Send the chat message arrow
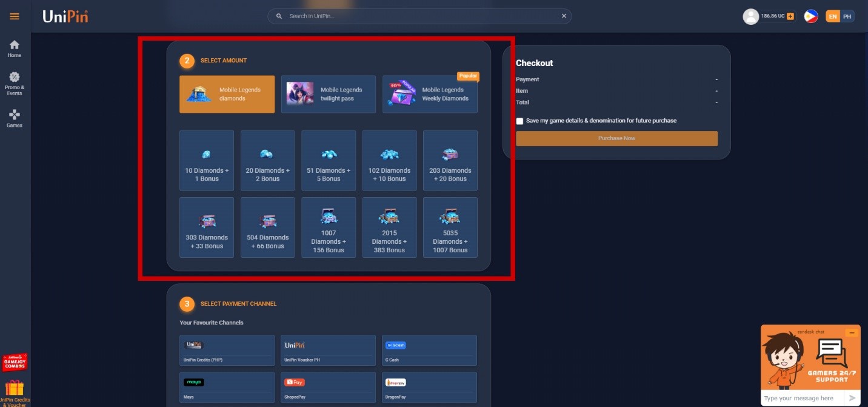868x407 pixels. pos(852,399)
